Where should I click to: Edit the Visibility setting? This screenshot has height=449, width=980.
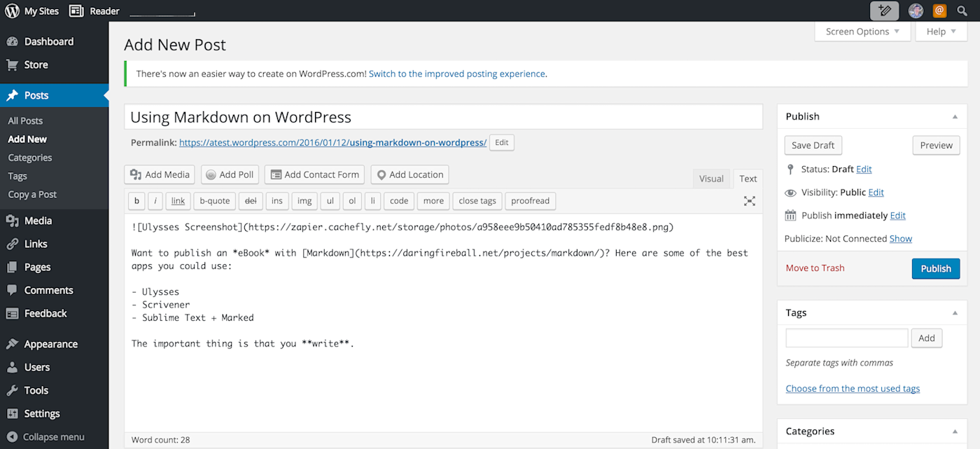(876, 192)
